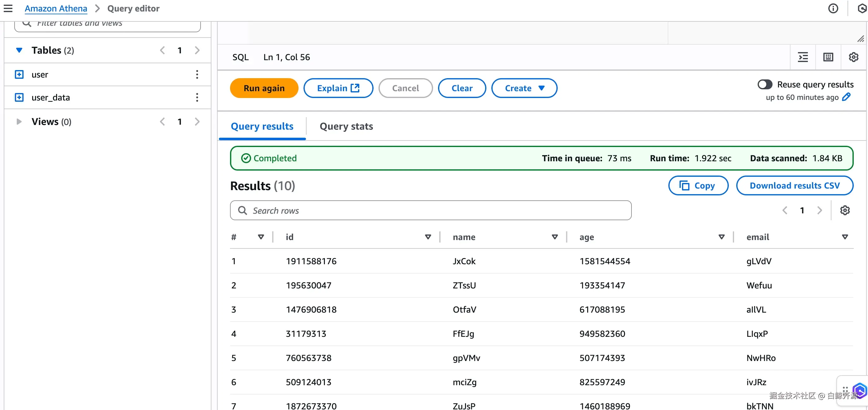
Task: Expand the Views section
Action: pyautogui.click(x=19, y=121)
